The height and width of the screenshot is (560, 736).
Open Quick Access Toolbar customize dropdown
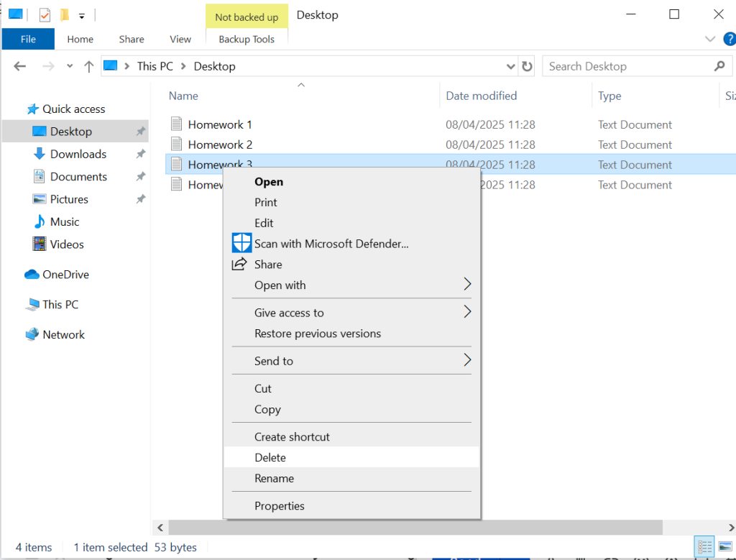click(x=82, y=15)
